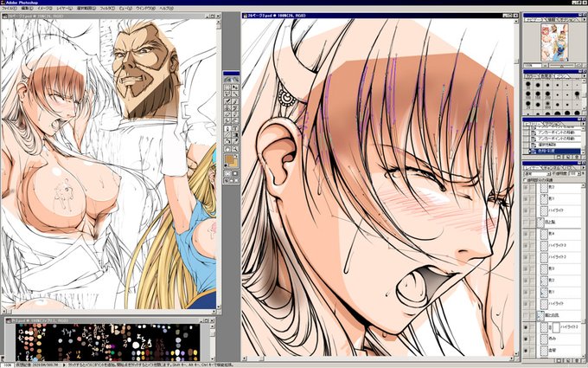588x368 pixels.
Task: Open the layer opacity slider arrow
Action: tap(580, 174)
